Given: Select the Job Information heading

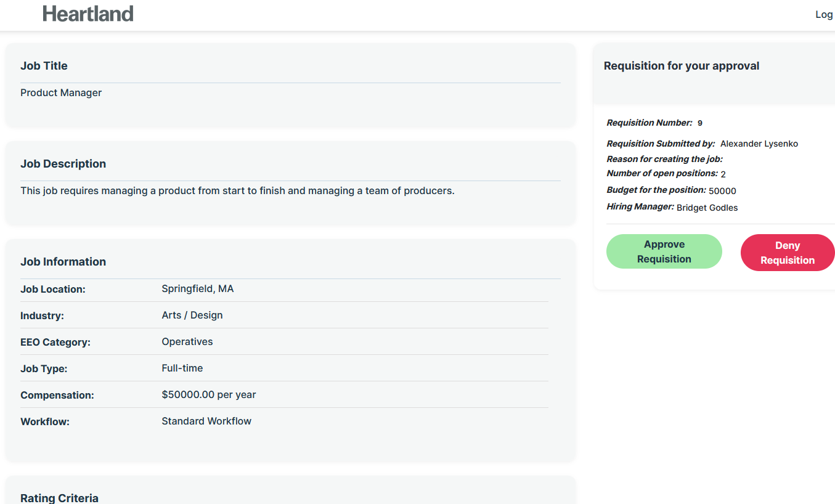Looking at the screenshot, I should (63, 262).
